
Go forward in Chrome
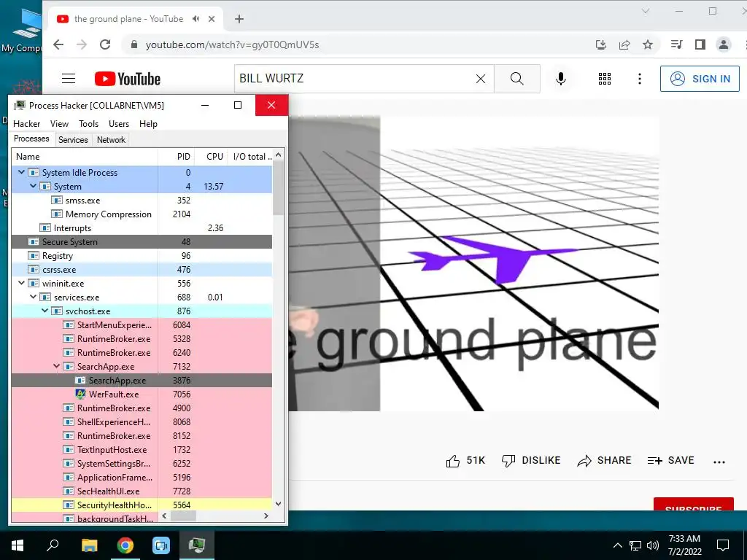point(82,44)
